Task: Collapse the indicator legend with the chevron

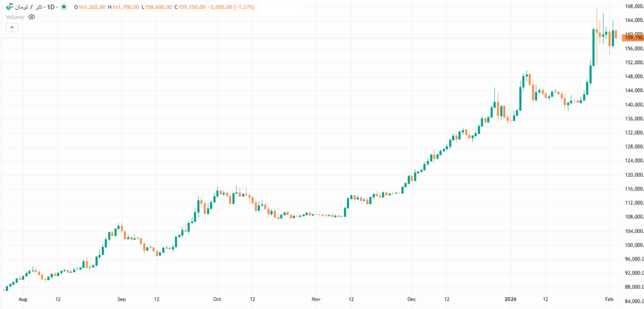Action: [x=12, y=28]
